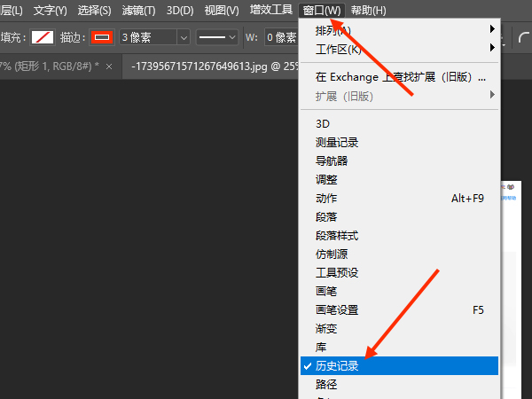
Task: Click the red stroke color swatch
Action: [x=102, y=37]
